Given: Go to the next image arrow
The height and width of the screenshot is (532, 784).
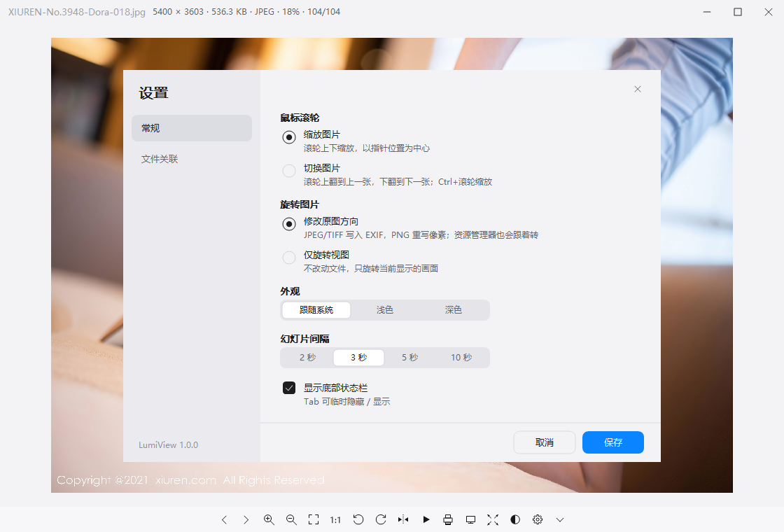Looking at the screenshot, I should 246,520.
